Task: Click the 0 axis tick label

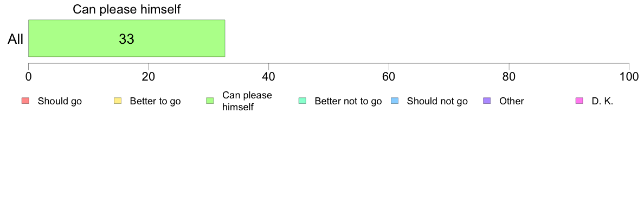Action: (x=28, y=77)
